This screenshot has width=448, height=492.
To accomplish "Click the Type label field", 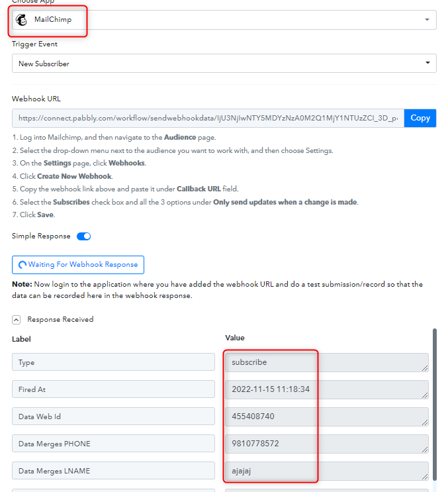I will 113,362.
